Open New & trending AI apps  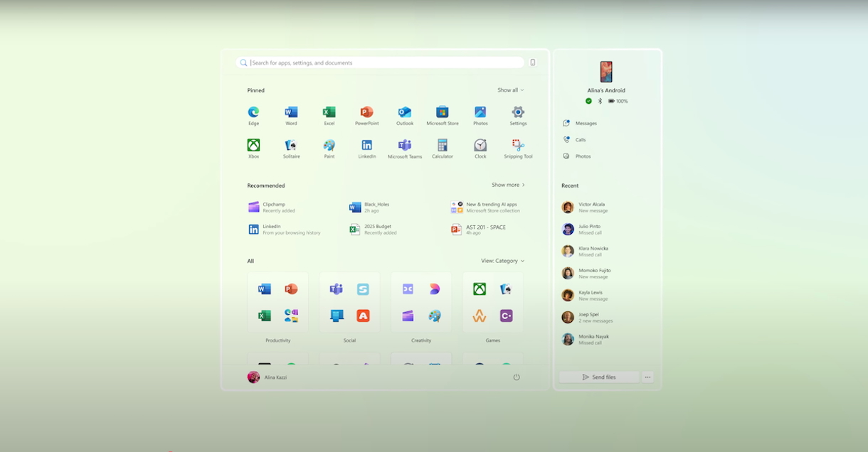(x=485, y=208)
